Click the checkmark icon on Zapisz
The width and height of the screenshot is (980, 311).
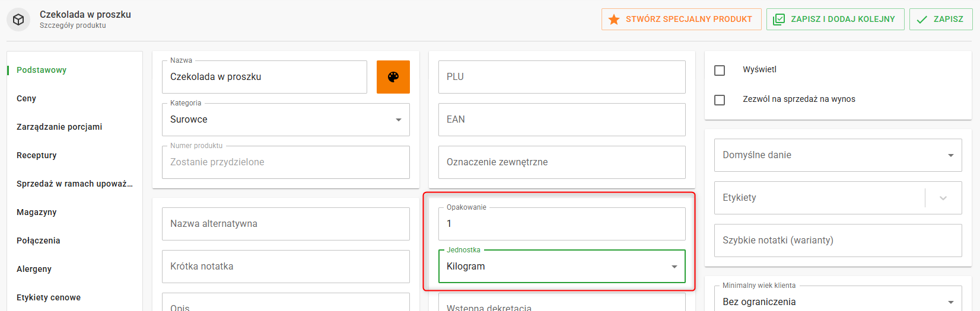point(922,20)
